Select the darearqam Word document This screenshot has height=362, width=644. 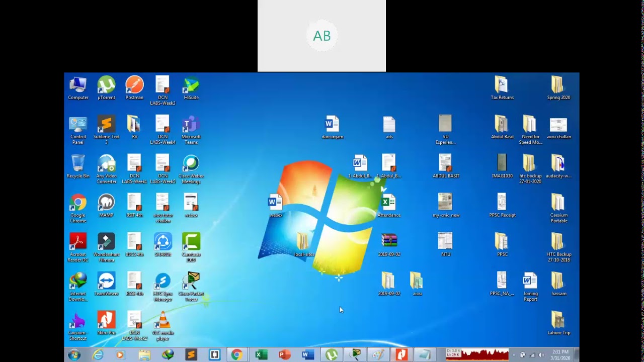pos(332,127)
